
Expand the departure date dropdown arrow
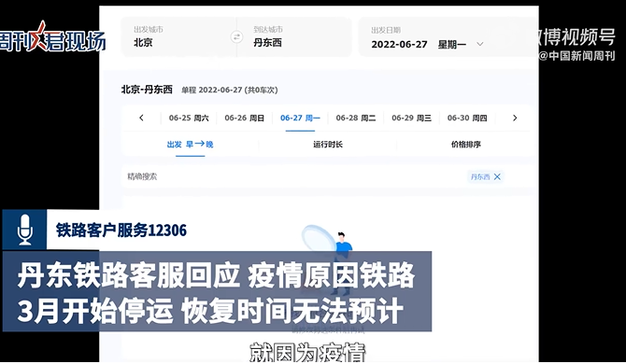[x=480, y=44]
